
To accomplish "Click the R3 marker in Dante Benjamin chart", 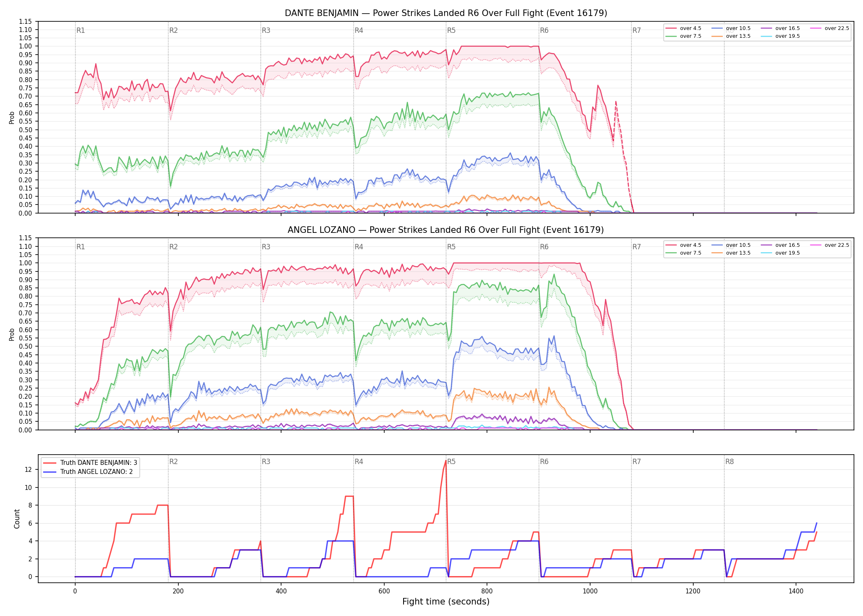I will tap(266, 30).
